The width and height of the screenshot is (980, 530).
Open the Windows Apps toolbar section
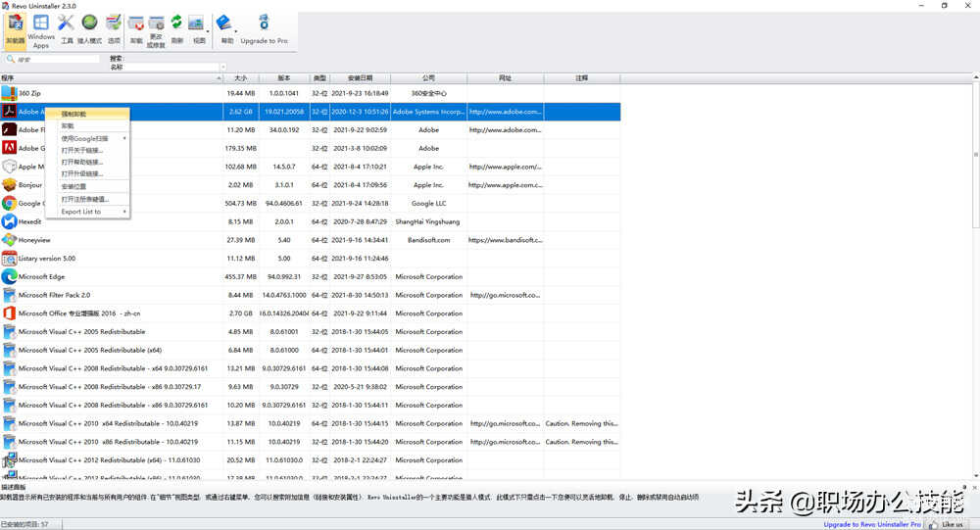pyautogui.click(x=41, y=29)
